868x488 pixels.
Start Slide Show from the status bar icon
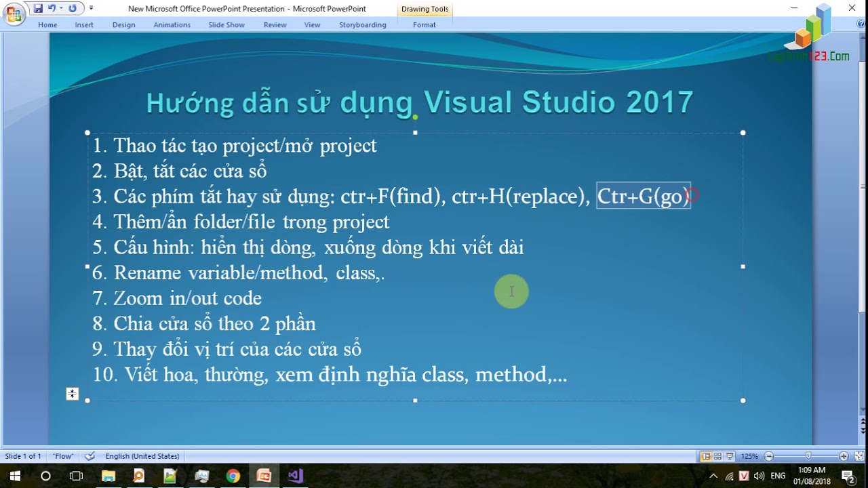point(730,456)
